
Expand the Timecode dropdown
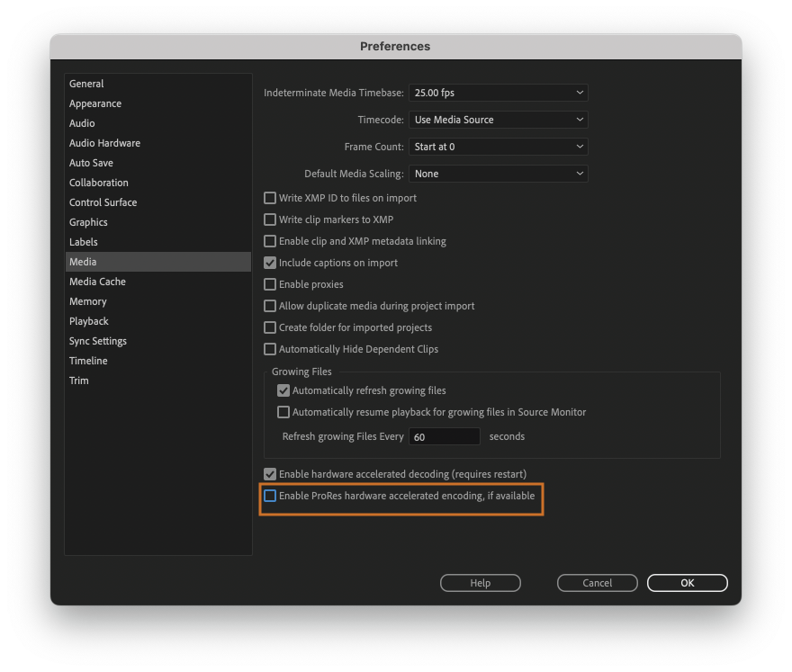tap(498, 120)
